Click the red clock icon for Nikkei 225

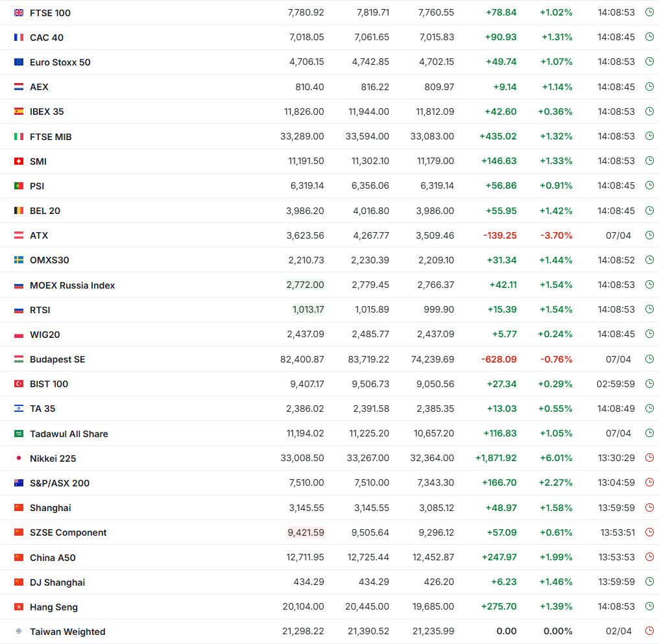649,458
